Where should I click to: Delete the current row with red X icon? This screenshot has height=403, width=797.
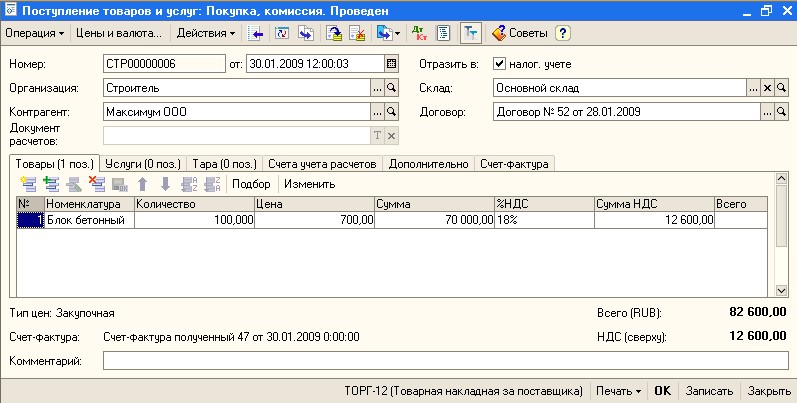pyautogui.click(x=97, y=184)
